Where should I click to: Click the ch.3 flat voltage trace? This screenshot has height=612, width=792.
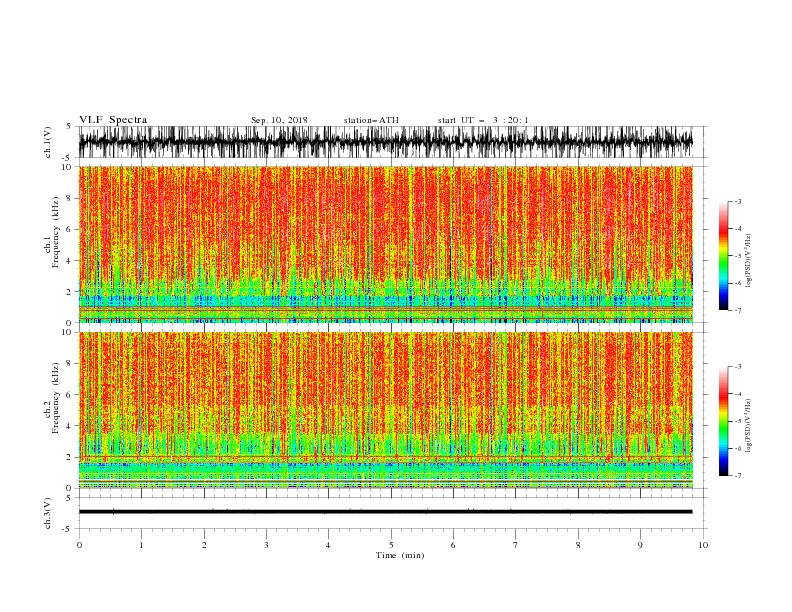(x=385, y=512)
